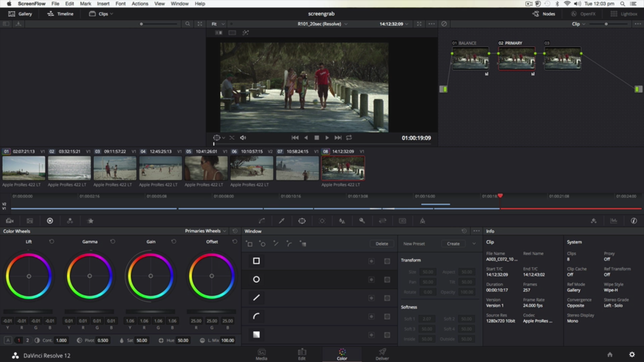
Task: Toggle loop playback in viewer
Action: [x=349, y=138]
